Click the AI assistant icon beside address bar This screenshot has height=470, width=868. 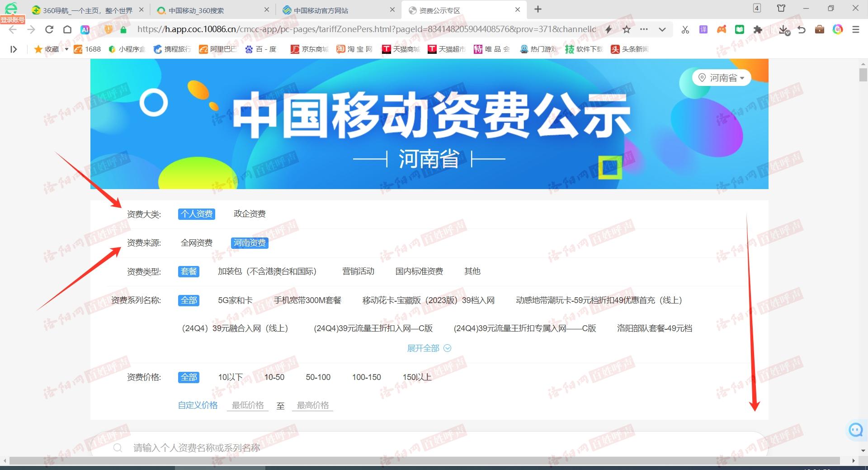[85, 29]
